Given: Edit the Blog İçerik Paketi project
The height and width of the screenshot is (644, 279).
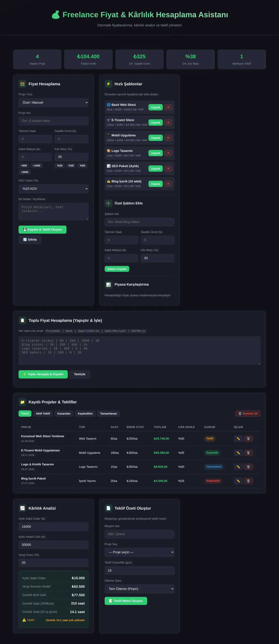Looking at the screenshot, I should (x=238, y=481).
